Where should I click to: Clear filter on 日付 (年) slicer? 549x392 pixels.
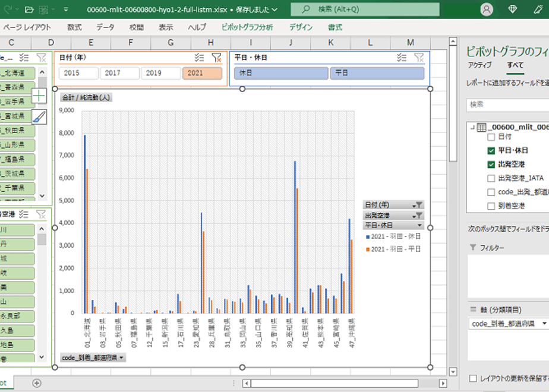click(216, 58)
